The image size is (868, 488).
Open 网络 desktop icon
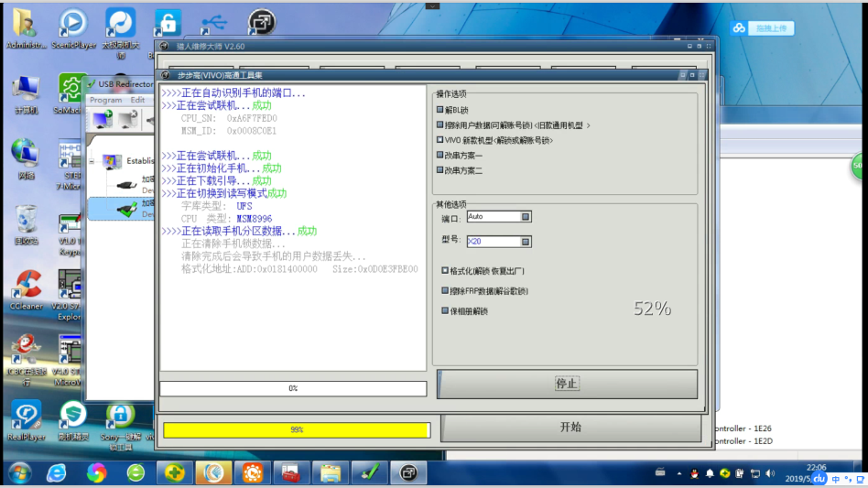26,158
